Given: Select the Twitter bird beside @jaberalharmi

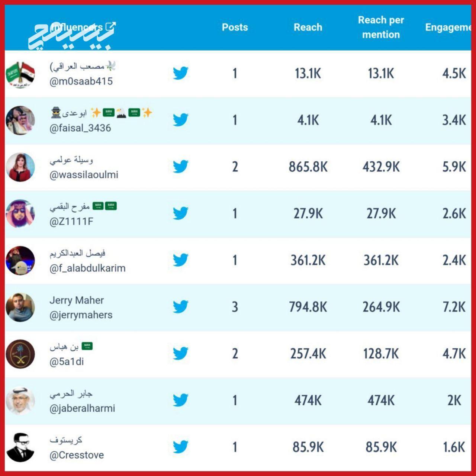Looking at the screenshot, I should pyautogui.click(x=180, y=400).
